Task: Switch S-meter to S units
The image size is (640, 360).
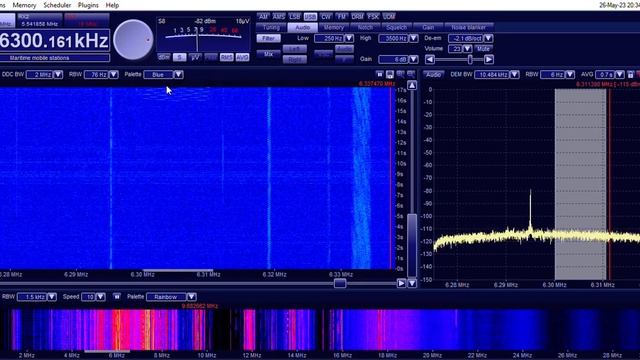Action: pos(180,58)
